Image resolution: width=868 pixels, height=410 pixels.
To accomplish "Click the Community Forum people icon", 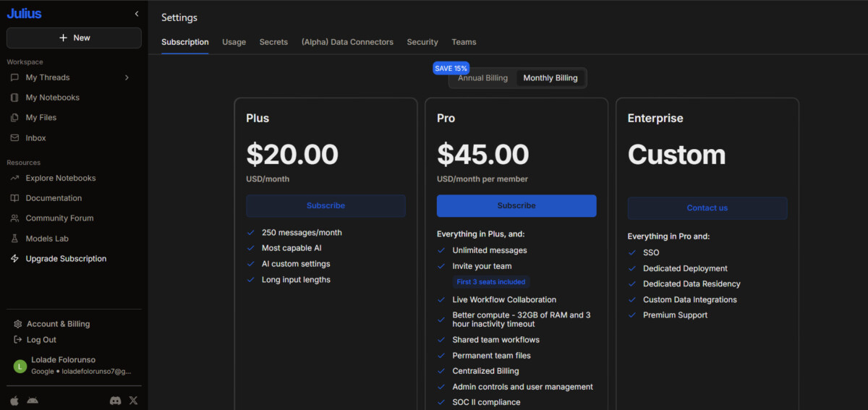I will coord(14,218).
